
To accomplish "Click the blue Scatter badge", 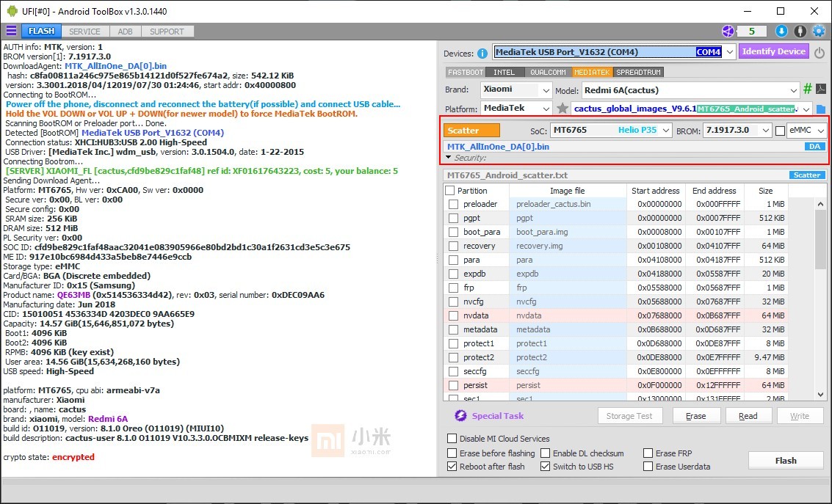I will (807, 175).
